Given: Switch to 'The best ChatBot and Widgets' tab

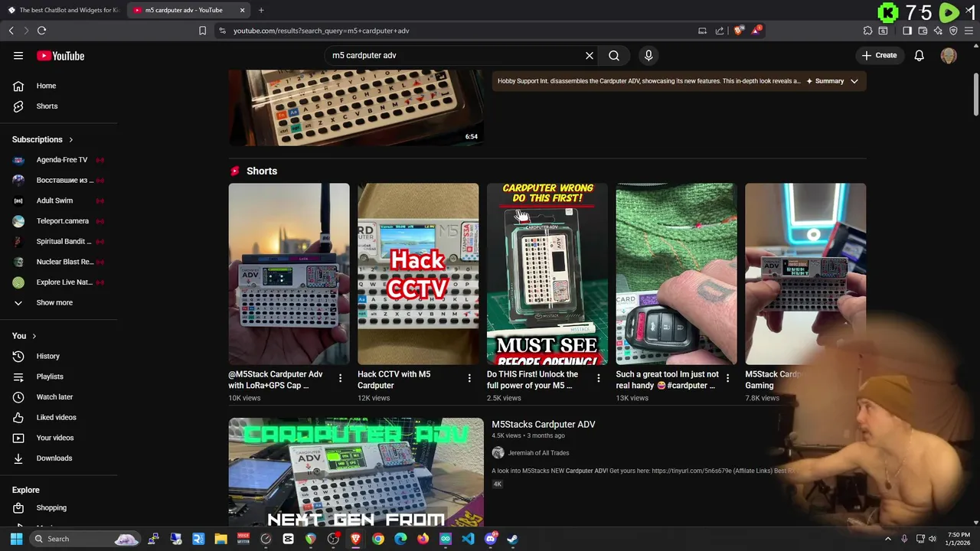Looking at the screenshot, I should click(x=64, y=10).
